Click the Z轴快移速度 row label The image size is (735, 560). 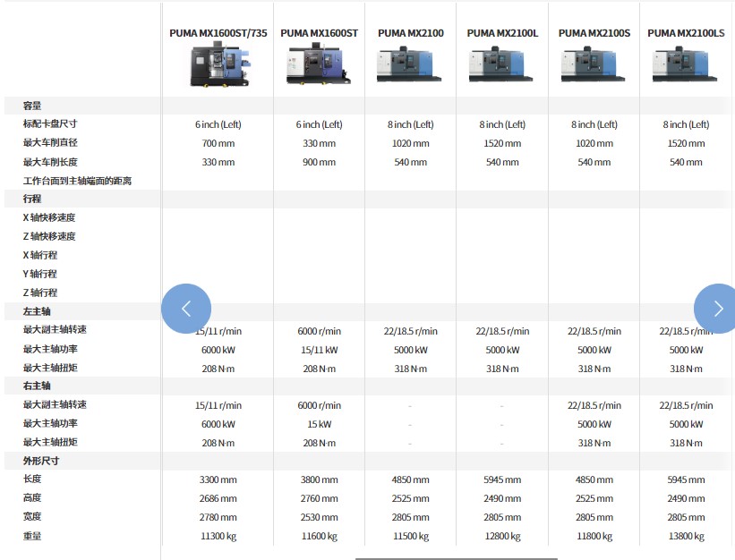(49, 236)
